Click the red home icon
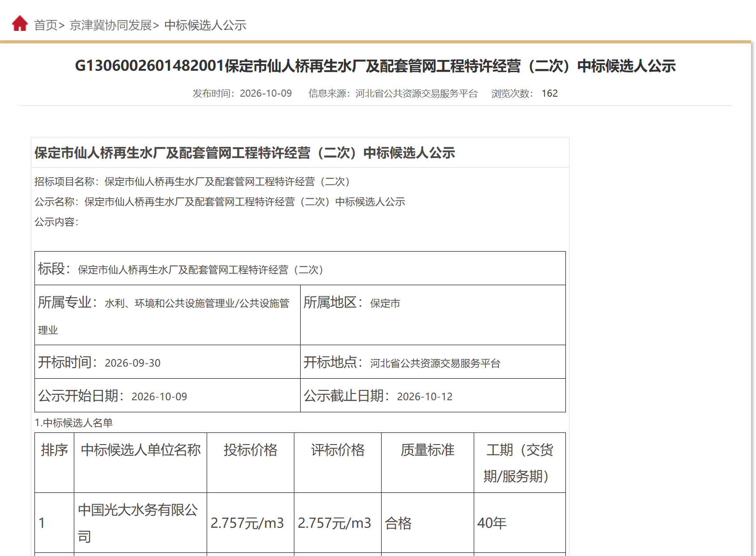The height and width of the screenshot is (556, 756). (20, 23)
